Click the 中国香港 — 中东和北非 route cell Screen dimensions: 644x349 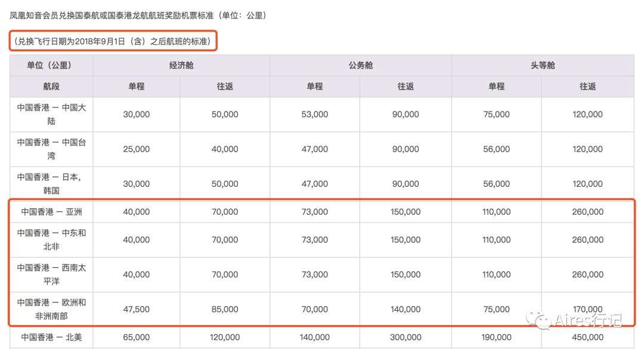coord(51,240)
